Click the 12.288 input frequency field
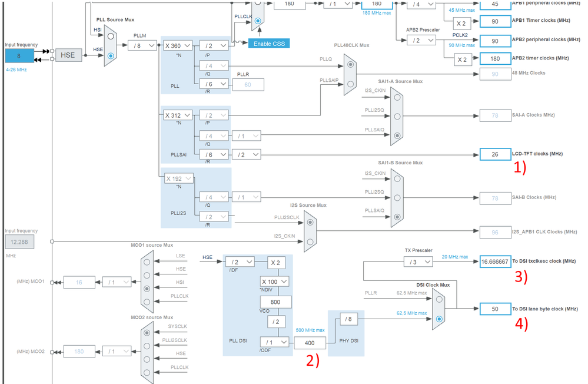588x384 pixels. point(19,242)
